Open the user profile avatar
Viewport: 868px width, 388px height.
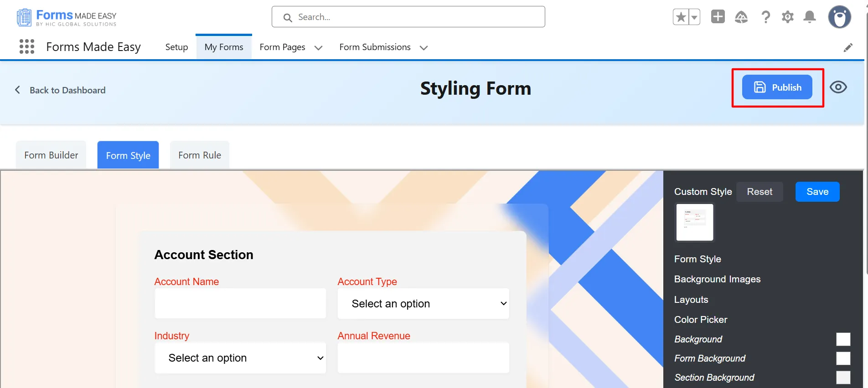click(839, 17)
